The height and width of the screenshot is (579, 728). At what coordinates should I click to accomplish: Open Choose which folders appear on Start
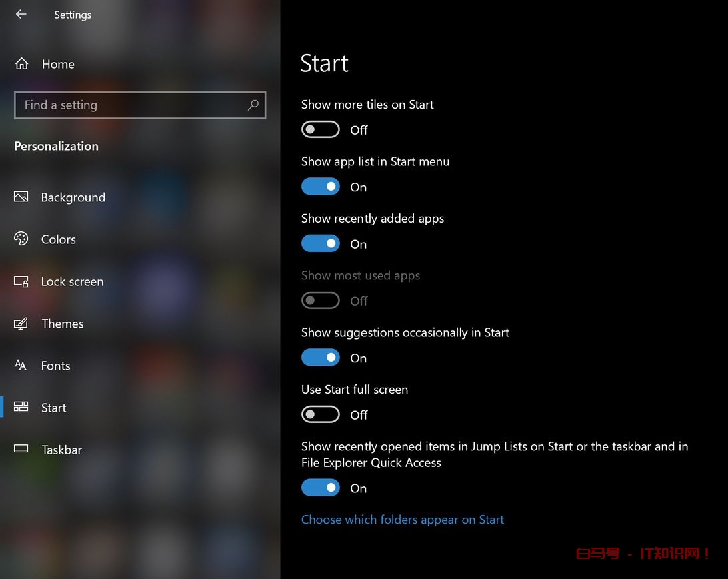pos(403,520)
